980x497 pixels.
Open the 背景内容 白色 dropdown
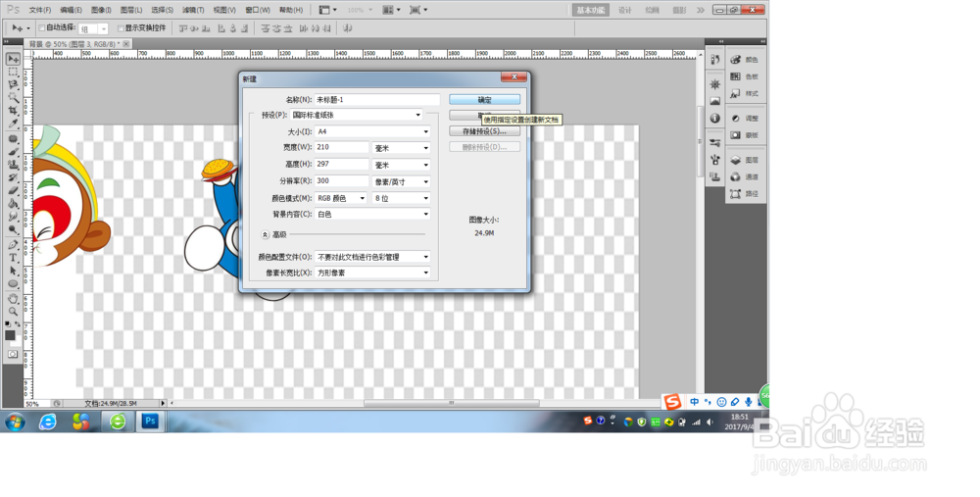tap(372, 214)
